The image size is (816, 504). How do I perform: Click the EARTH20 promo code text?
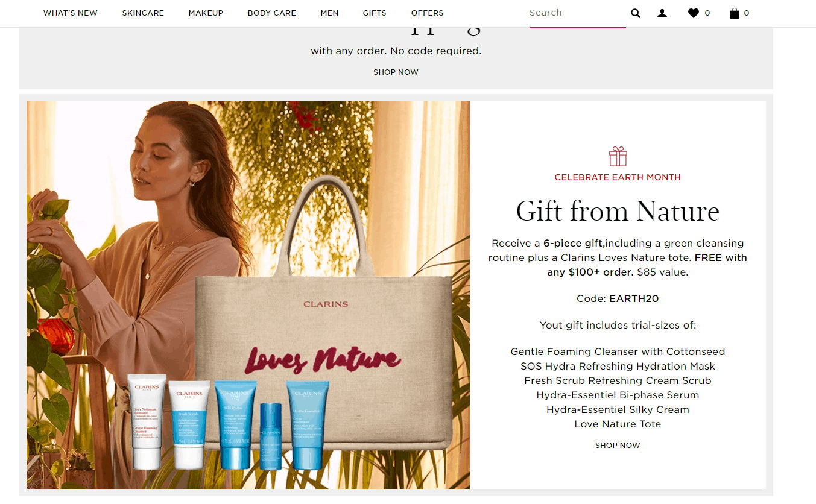click(x=634, y=298)
